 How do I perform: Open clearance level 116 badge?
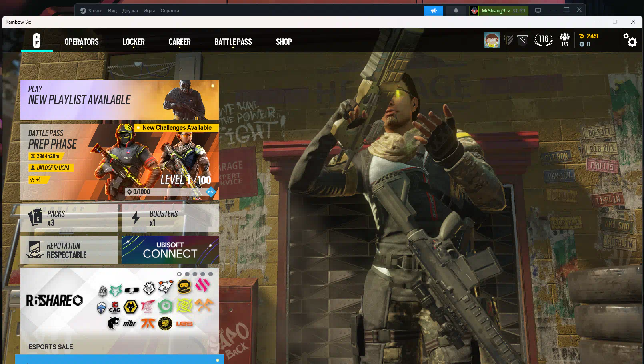tap(544, 40)
